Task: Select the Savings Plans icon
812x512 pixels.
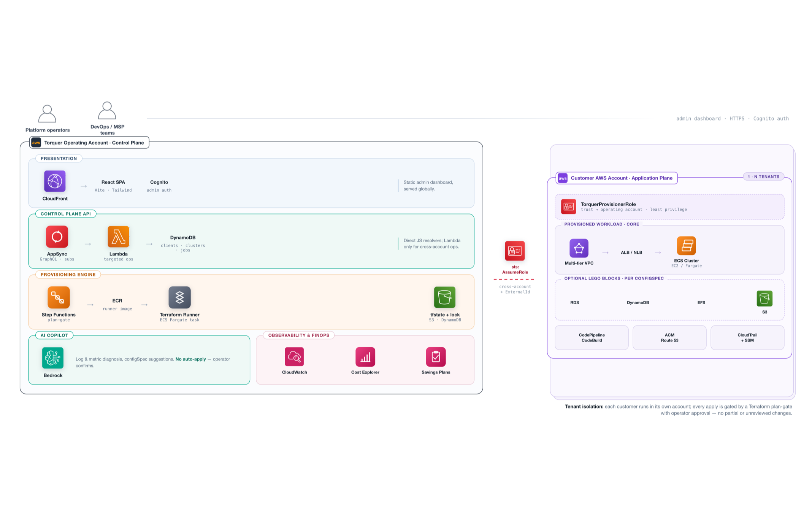Action: pyautogui.click(x=436, y=357)
